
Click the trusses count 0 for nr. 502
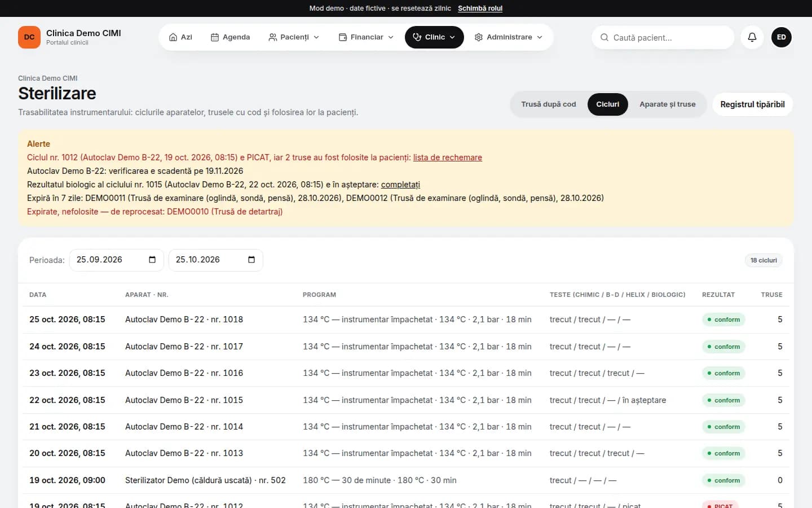tap(780, 480)
